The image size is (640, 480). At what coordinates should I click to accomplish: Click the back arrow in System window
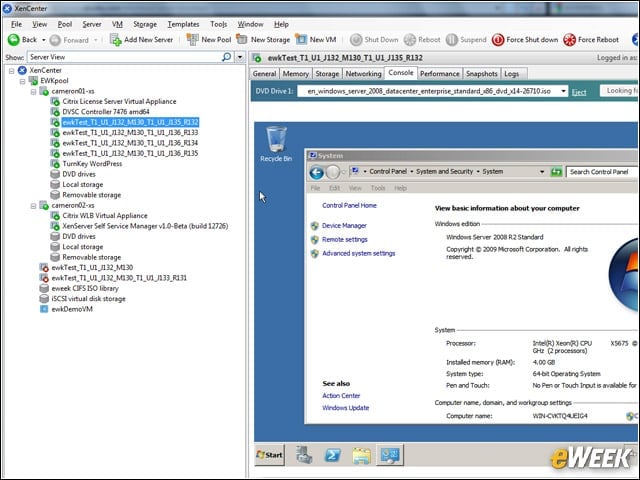tap(316, 172)
